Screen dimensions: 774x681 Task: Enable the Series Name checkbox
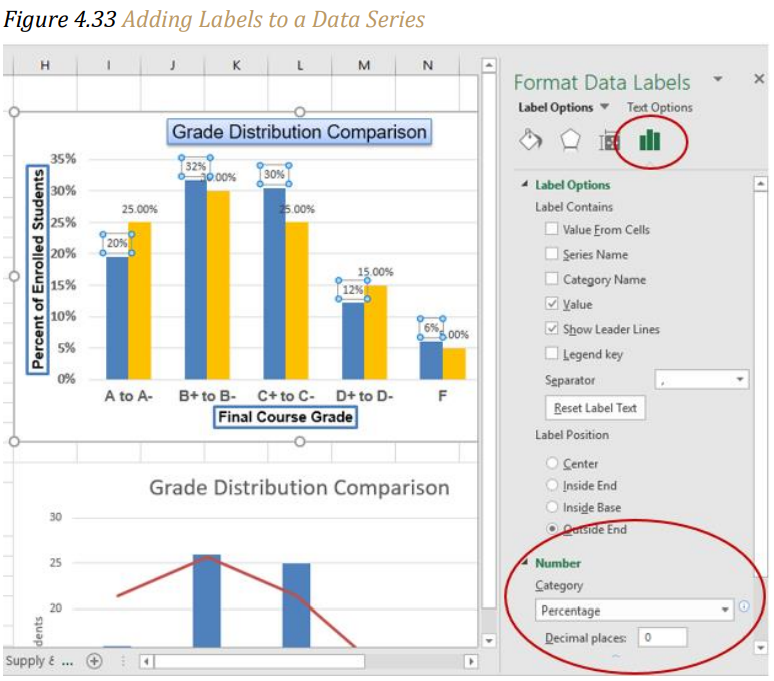click(x=551, y=253)
